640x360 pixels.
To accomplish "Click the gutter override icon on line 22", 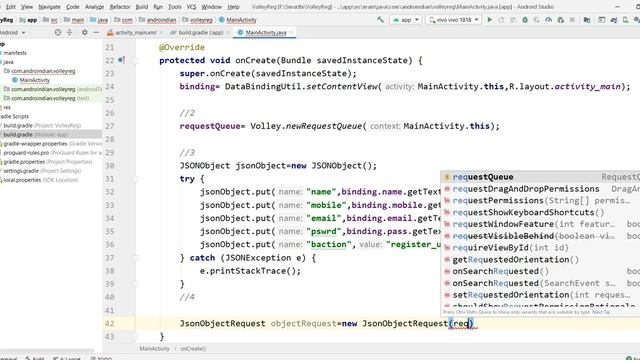I will (x=121, y=60).
